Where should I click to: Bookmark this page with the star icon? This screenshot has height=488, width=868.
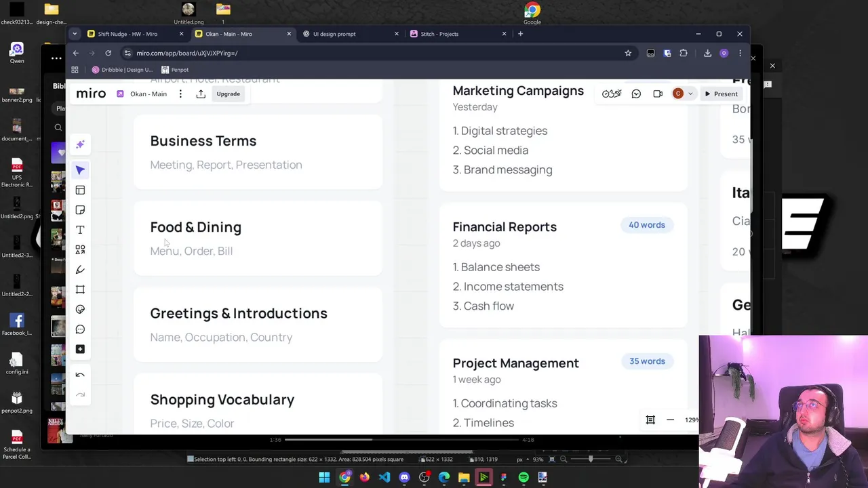point(628,53)
